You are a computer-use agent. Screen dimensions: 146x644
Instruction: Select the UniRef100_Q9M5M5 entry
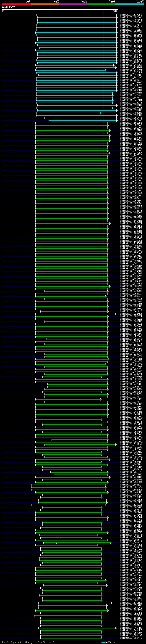click(x=131, y=48)
